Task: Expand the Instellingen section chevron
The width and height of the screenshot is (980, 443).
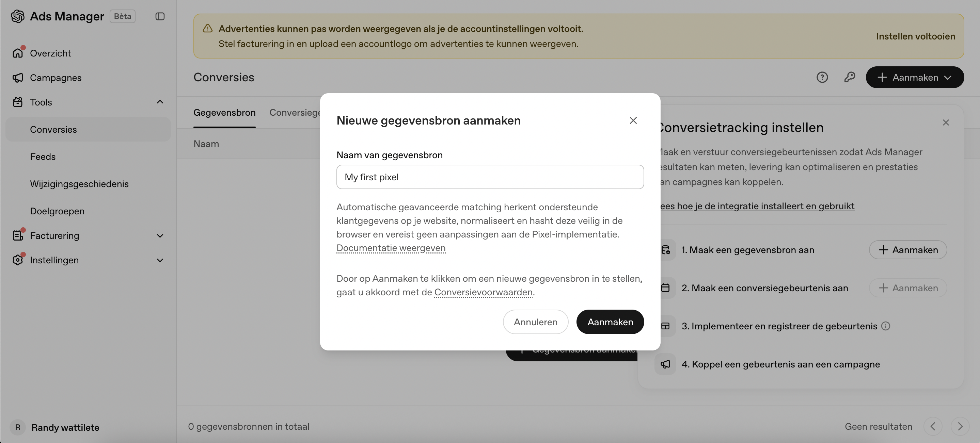Action: point(160,260)
